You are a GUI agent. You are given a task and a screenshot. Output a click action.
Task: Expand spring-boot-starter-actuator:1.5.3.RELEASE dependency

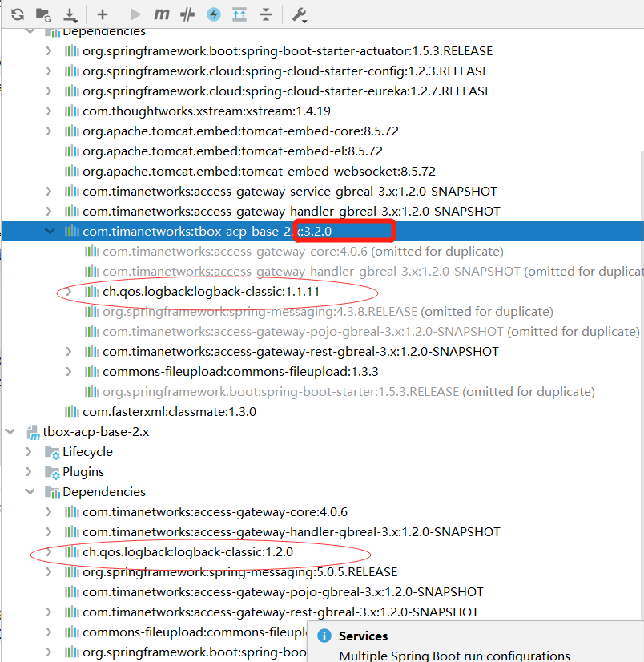tap(49, 51)
